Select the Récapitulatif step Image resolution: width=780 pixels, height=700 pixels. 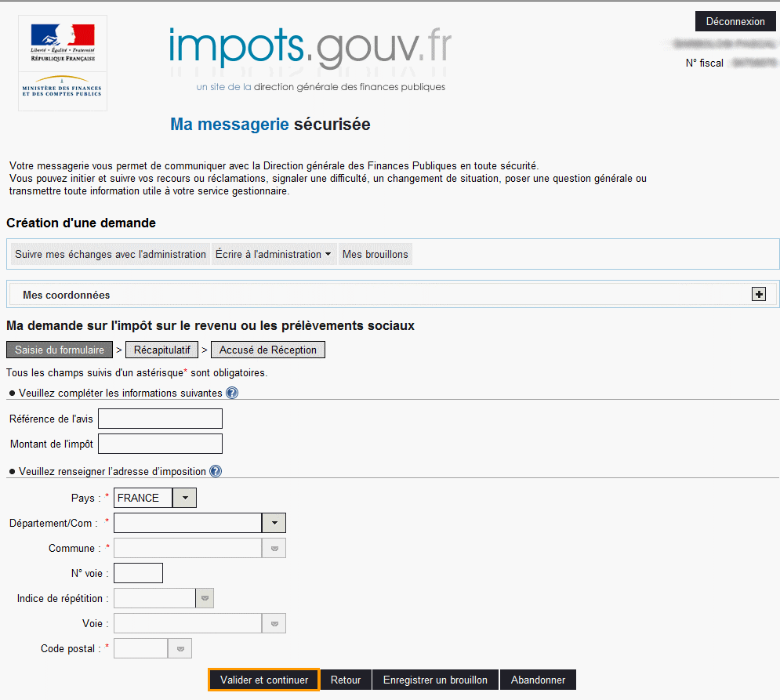pyautogui.click(x=162, y=350)
